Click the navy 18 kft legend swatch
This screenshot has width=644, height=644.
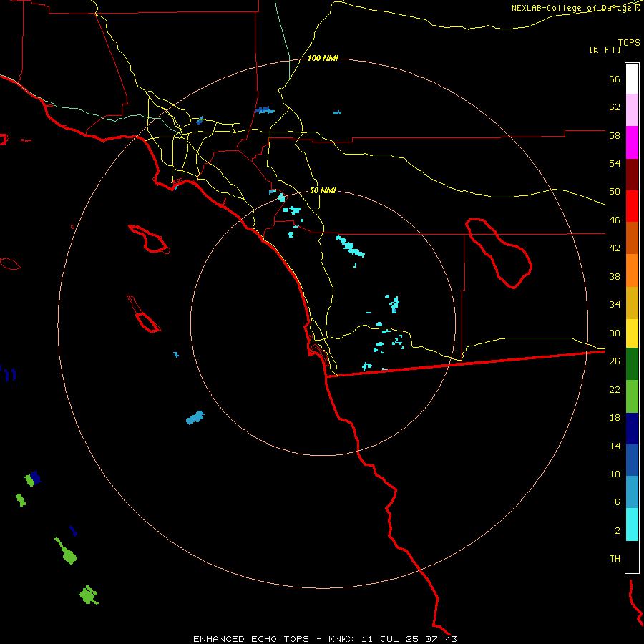[x=632, y=429]
